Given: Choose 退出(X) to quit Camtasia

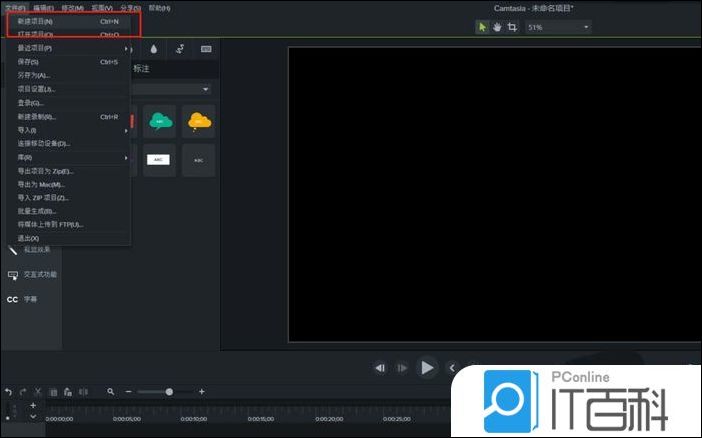Looking at the screenshot, I should [68, 238].
